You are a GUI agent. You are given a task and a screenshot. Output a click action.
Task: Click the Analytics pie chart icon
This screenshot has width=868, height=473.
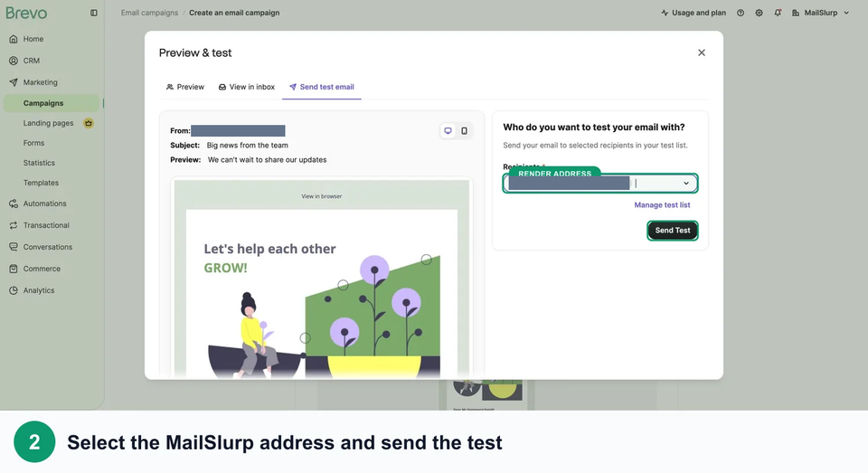pos(14,290)
